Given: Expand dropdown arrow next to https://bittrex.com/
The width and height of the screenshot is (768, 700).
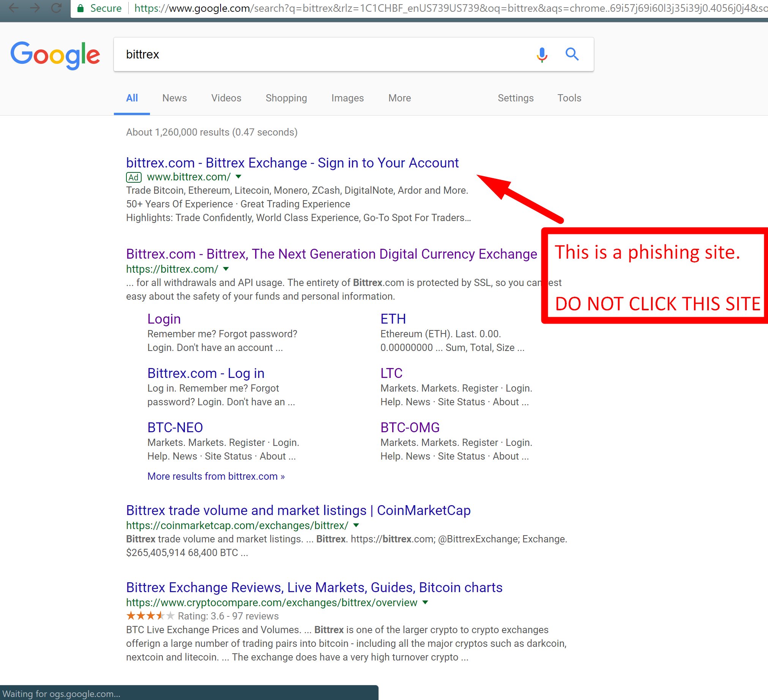Looking at the screenshot, I should 226,269.
